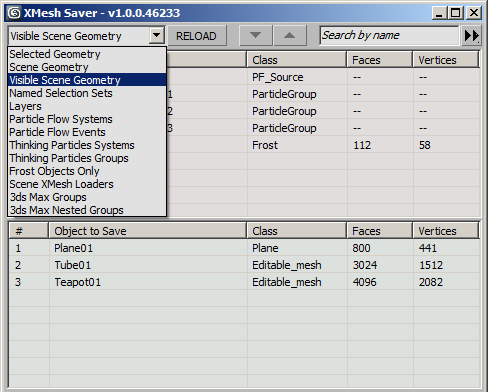Close the XMesh Saver window
The image size is (488, 392).
[x=474, y=13]
